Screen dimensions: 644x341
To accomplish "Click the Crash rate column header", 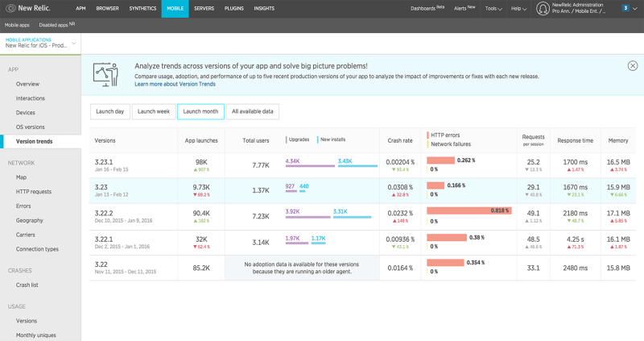I will point(400,141).
